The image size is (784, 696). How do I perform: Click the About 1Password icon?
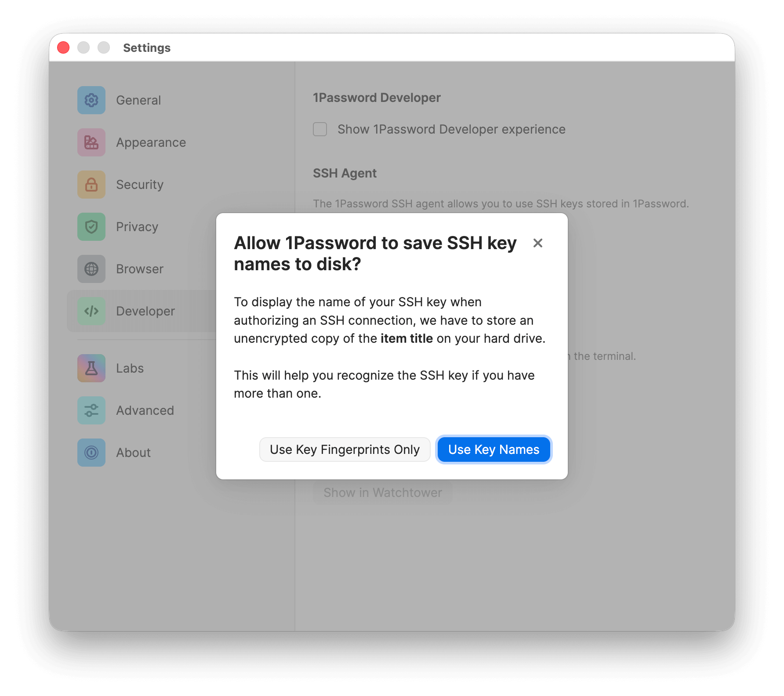click(91, 453)
